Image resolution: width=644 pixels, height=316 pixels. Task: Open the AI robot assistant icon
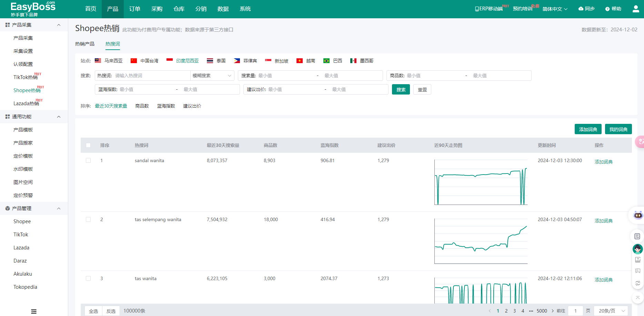[638, 215]
